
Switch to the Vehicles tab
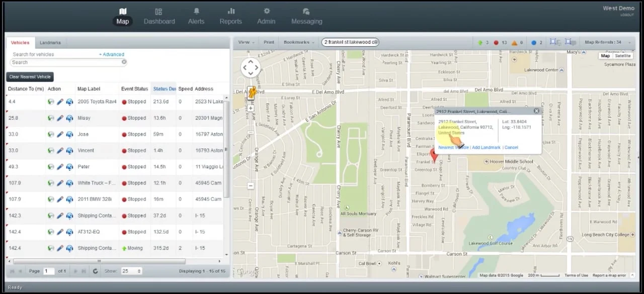(x=20, y=43)
